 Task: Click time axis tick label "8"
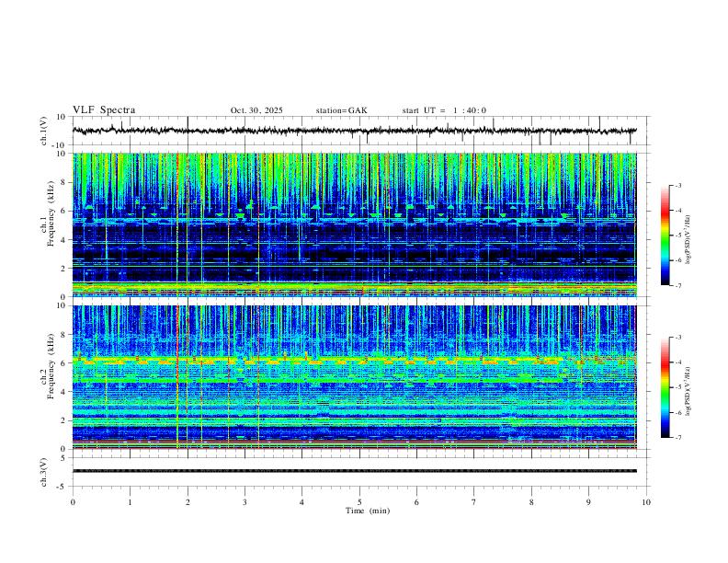(531, 502)
